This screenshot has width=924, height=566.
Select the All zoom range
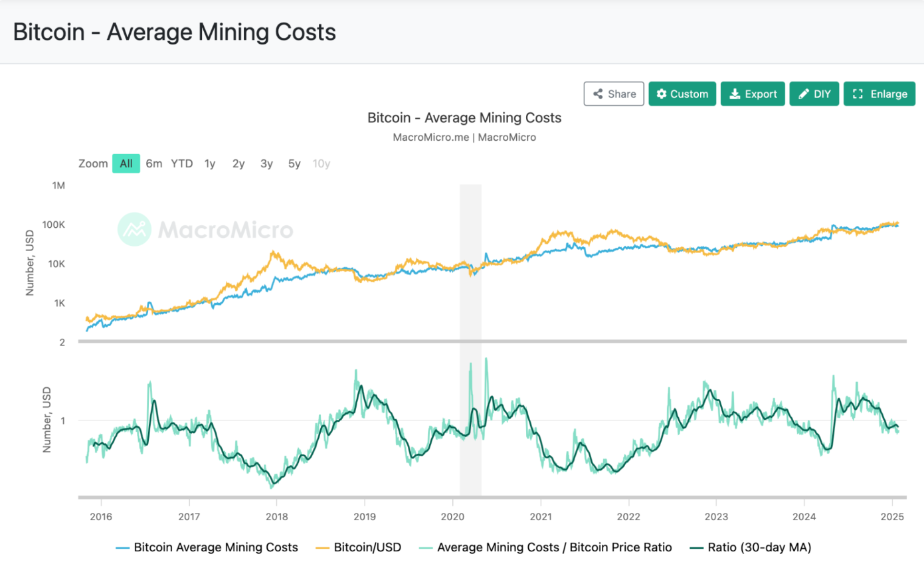point(126,163)
